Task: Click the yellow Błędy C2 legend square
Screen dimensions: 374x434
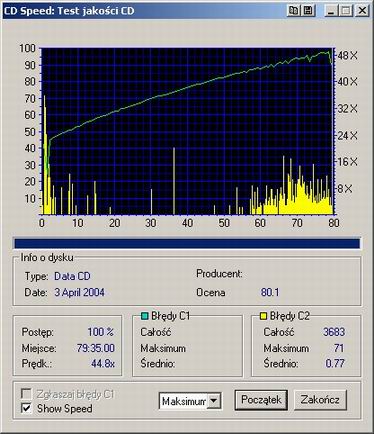Action: point(263,316)
